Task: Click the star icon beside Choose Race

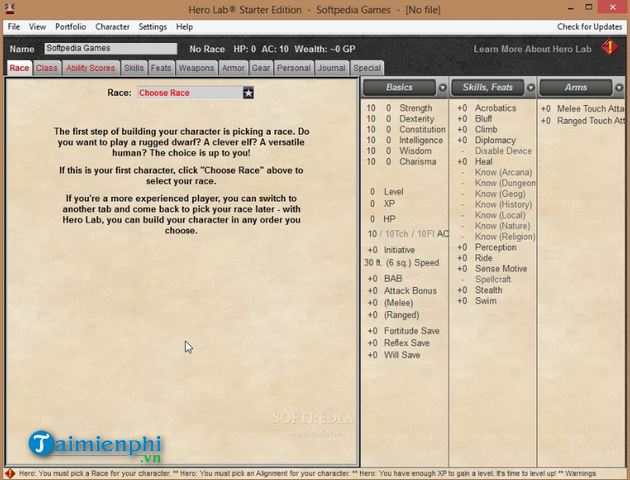Action: (x=249, y=93)
